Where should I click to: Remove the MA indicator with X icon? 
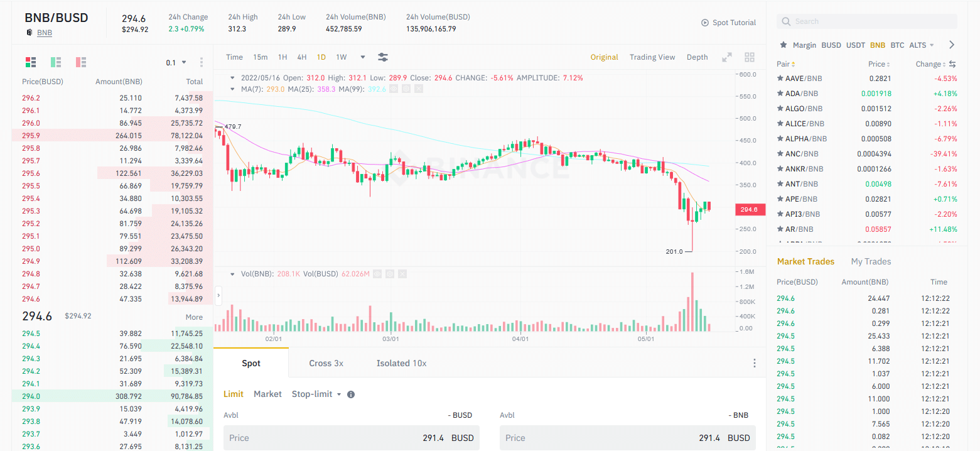(419, 89)
